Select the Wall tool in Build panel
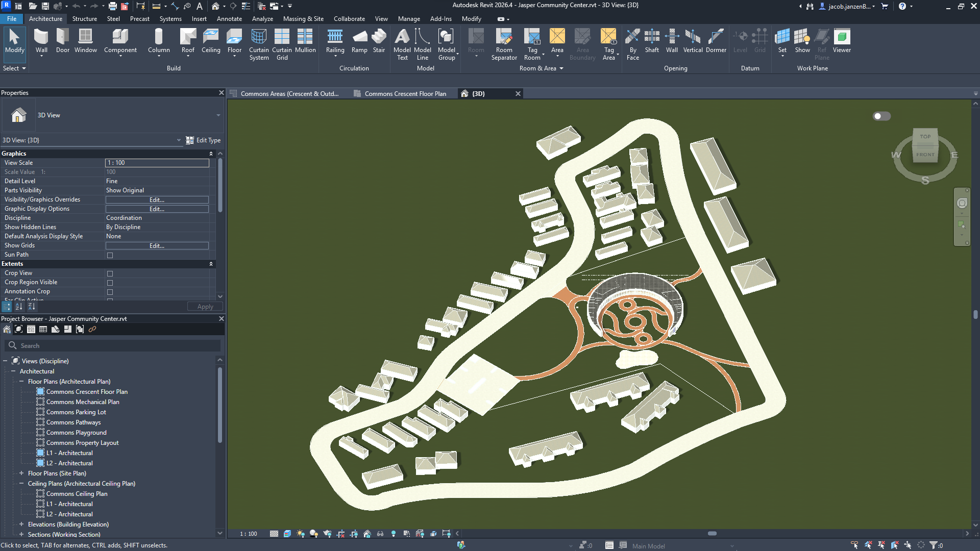The height and width of the screenshot is (551, 980). 41,41
